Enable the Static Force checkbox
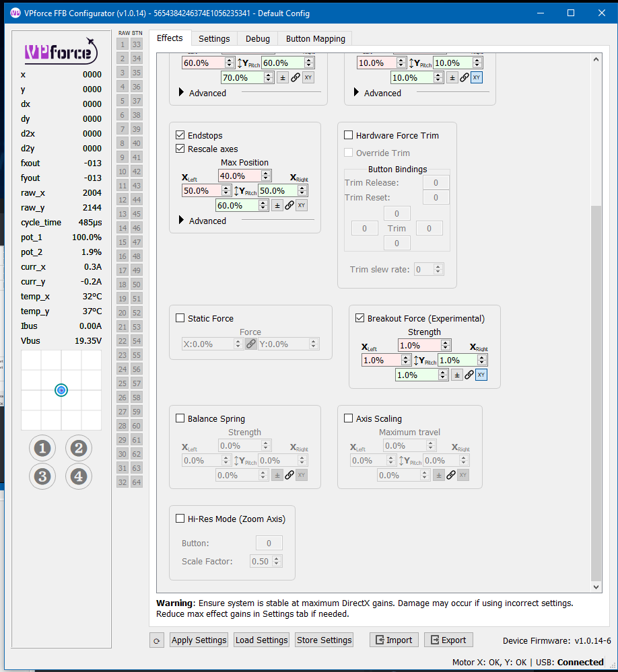 (x=180, y=318)
